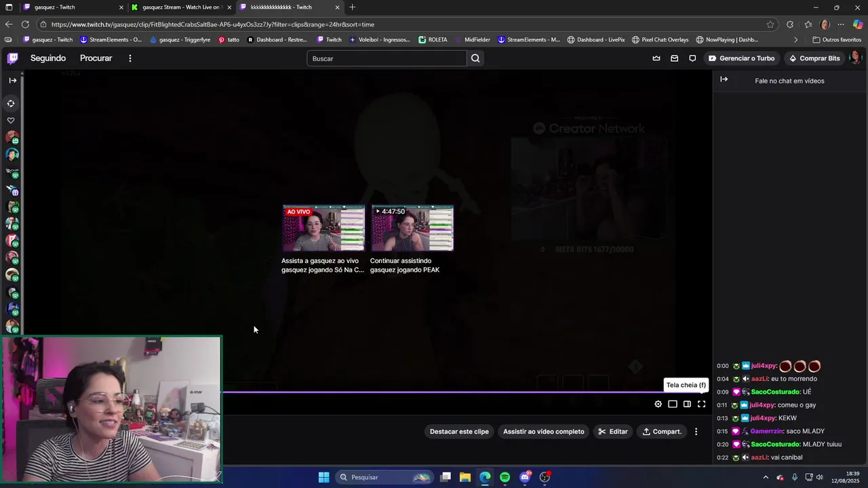Open the user avatar menu top right
Viewport: 868px width, 488px height.
(854, 58)
